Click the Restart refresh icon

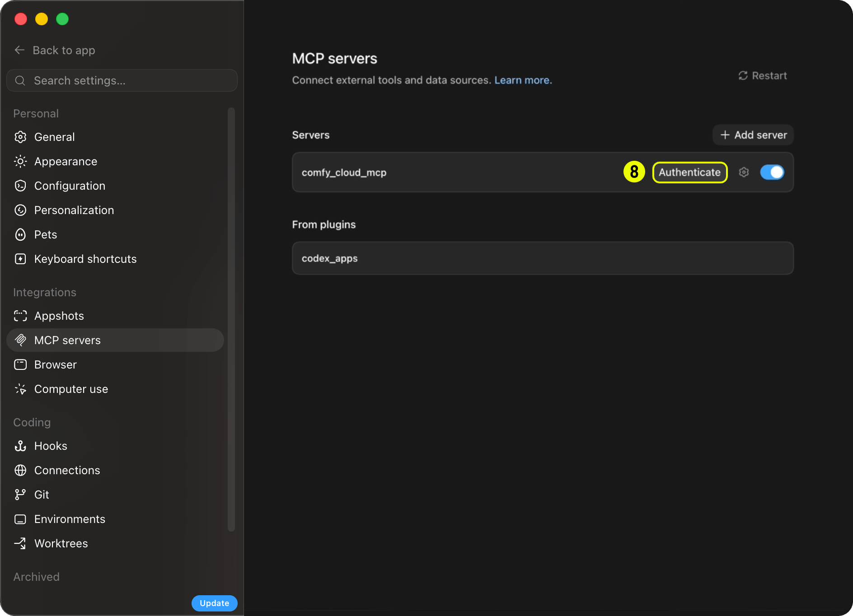(x=743, y=75)
